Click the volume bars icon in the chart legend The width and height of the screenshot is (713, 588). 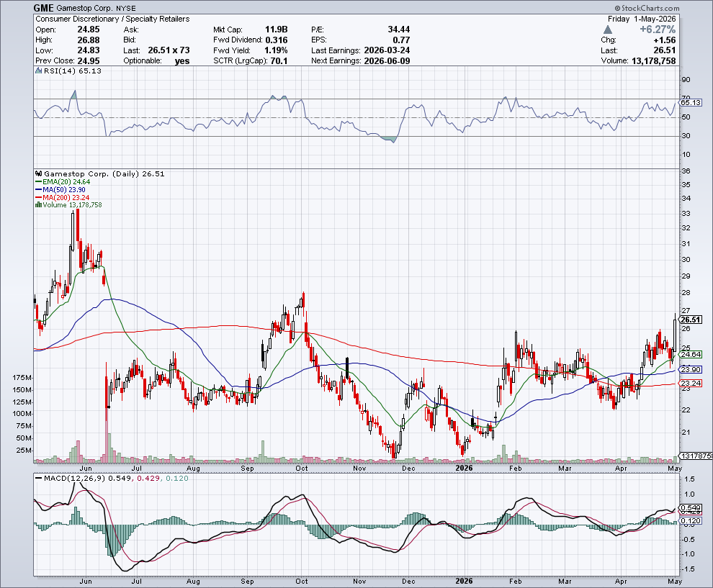point(38,205)
